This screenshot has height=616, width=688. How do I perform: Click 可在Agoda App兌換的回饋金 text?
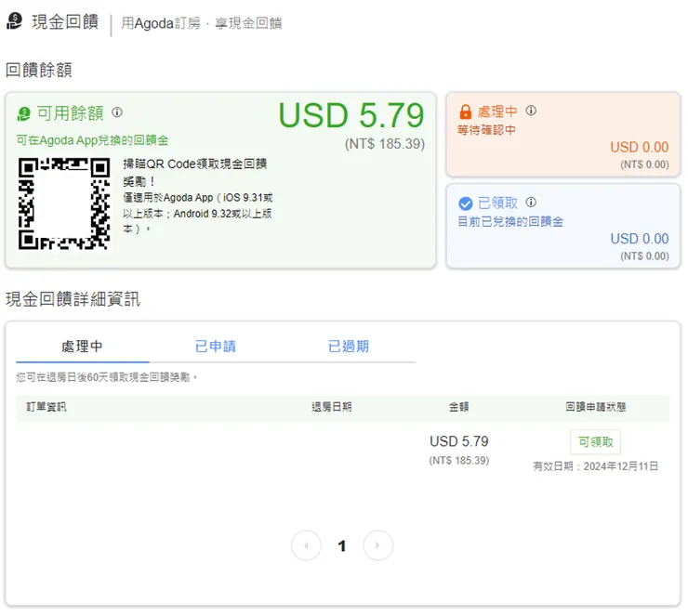click(x=93, y=140)
